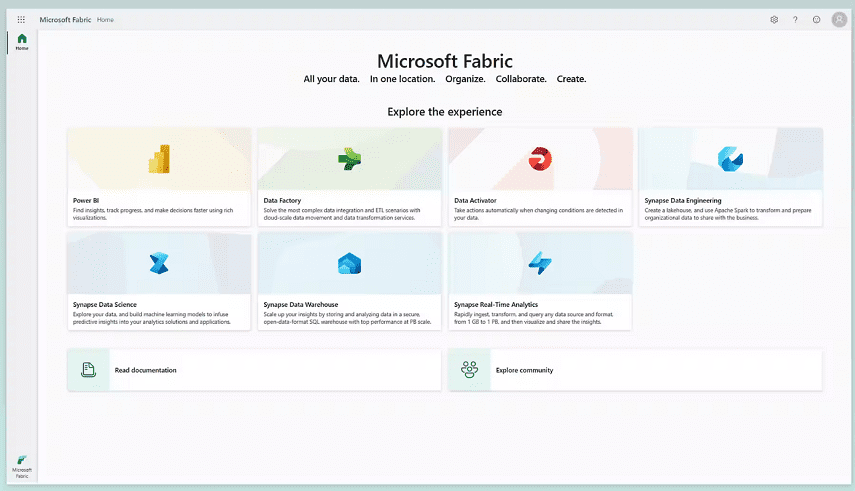Open the Data Factory card title

pos(282,200)
